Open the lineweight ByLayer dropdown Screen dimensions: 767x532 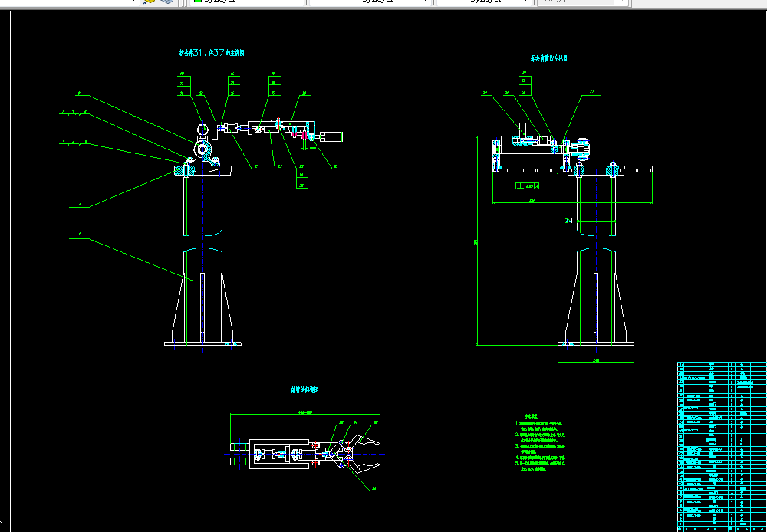(x=484, y=2)
